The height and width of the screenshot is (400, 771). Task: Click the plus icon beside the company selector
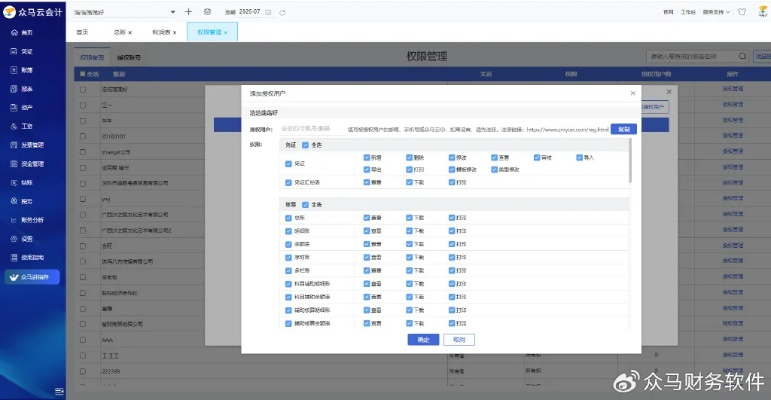point(188,11)
